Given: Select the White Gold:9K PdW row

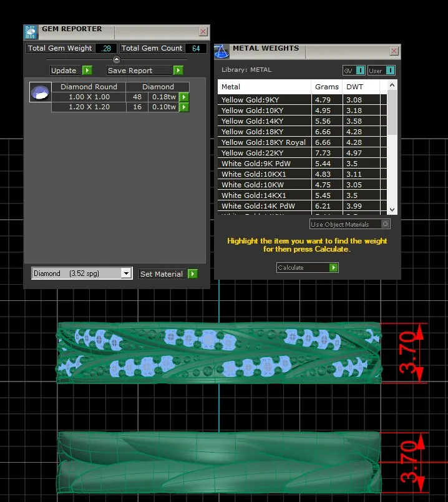Looking at the screenshot, I should pos(302,164).
